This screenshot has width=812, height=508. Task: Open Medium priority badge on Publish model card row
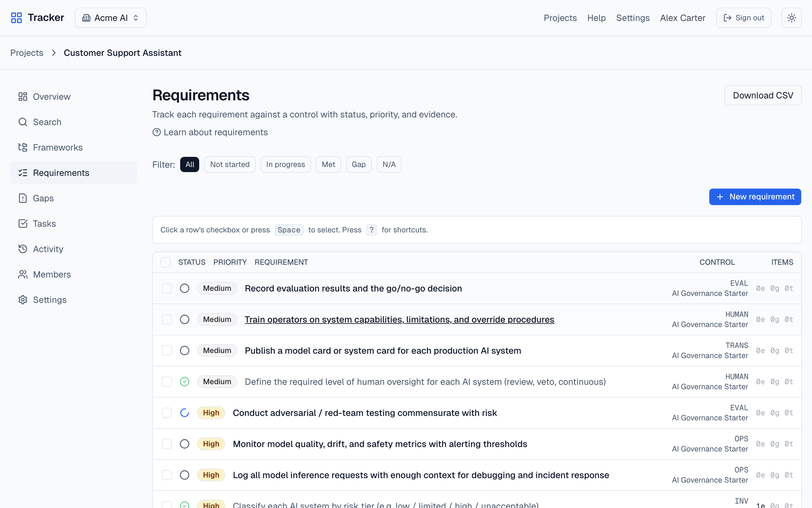[217, 351]
